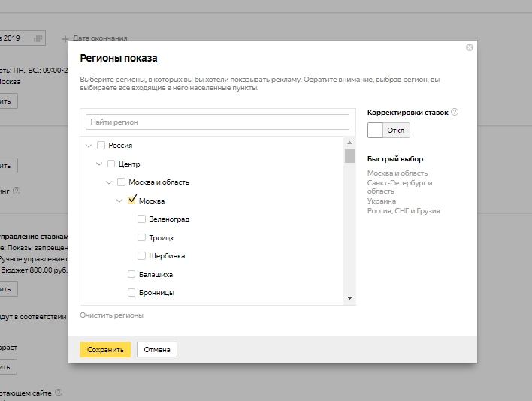Check the Зеленоград checkbox

(142, 219)
